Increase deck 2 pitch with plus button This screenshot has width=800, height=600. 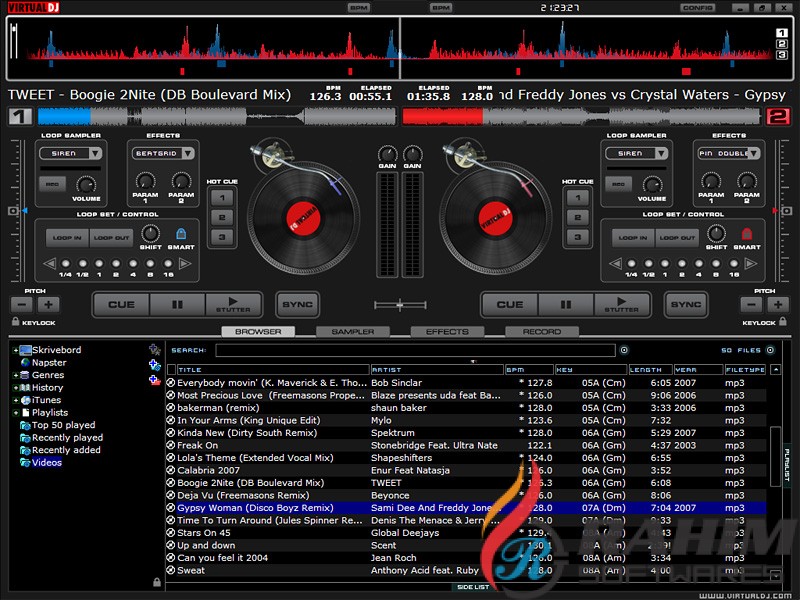tap(778, 305)
